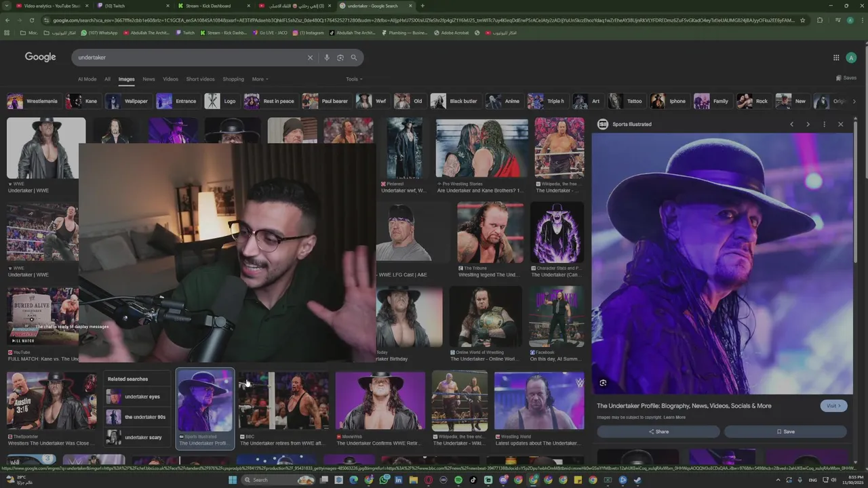Click the Visit button for Sports Illustrated
The width and height of the screenshot is (868, 488).
(833, 406)
